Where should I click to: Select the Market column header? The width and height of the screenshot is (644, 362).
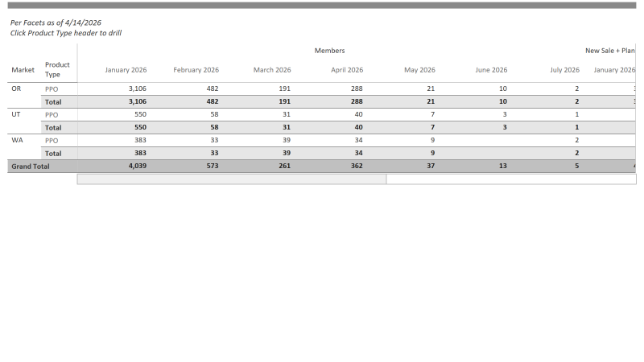tap(23, 70)
